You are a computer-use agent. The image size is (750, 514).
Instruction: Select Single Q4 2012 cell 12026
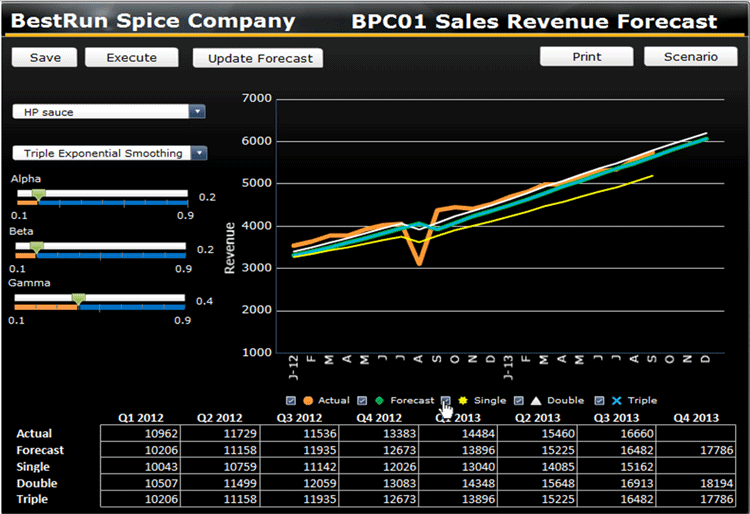tap(379, 467)
